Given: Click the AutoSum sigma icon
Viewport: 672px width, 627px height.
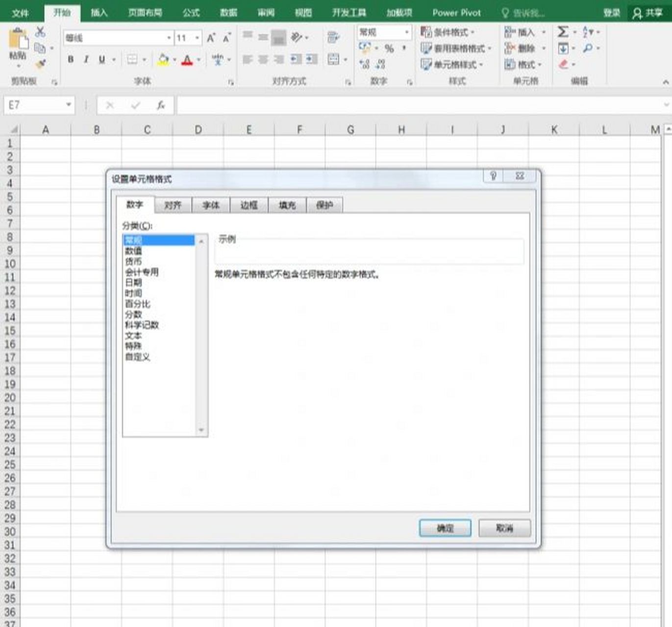Looking at the screenshot, I should pyautogui.click(x=563, y=32).
